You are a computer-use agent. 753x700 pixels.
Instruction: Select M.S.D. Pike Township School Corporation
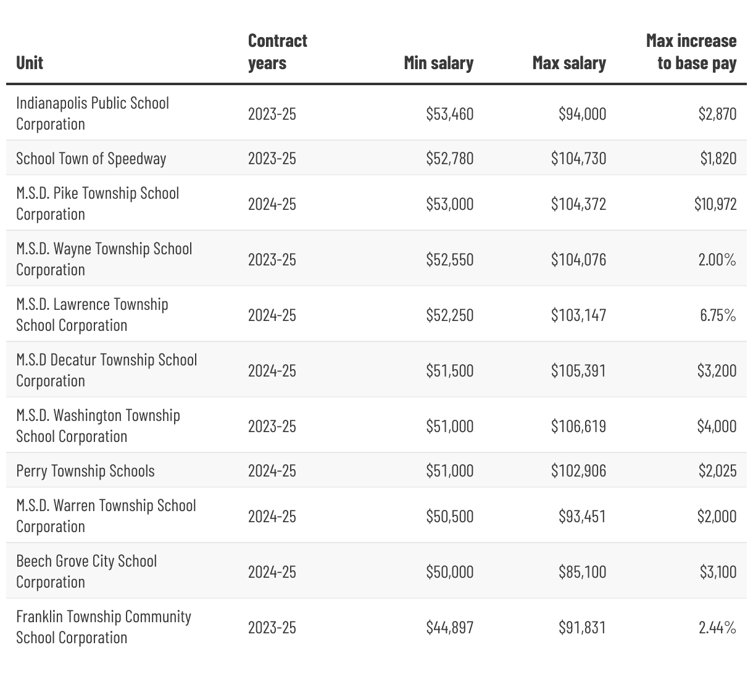[98, 204]
